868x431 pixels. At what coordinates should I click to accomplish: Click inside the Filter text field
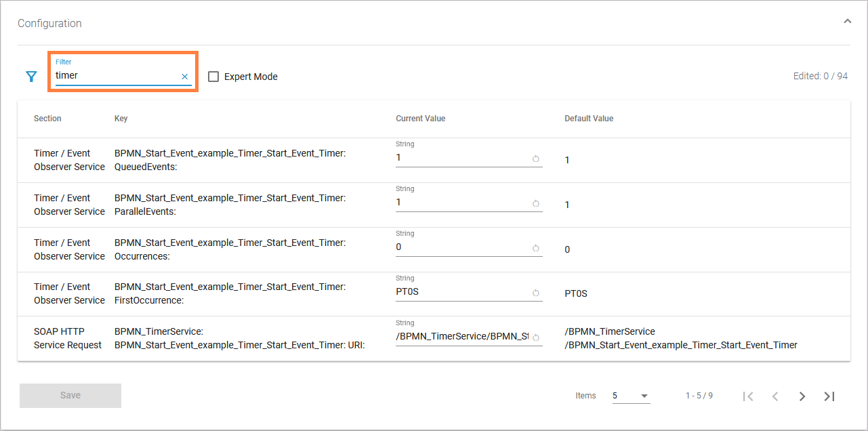coord(115,75)
